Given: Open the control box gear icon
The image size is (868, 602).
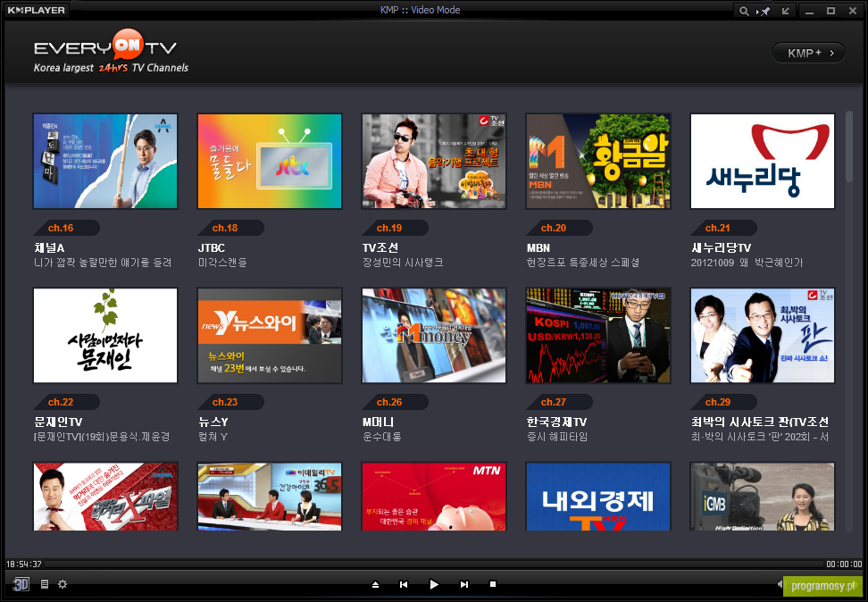Looking at the screenshot, I should point(63,584).
